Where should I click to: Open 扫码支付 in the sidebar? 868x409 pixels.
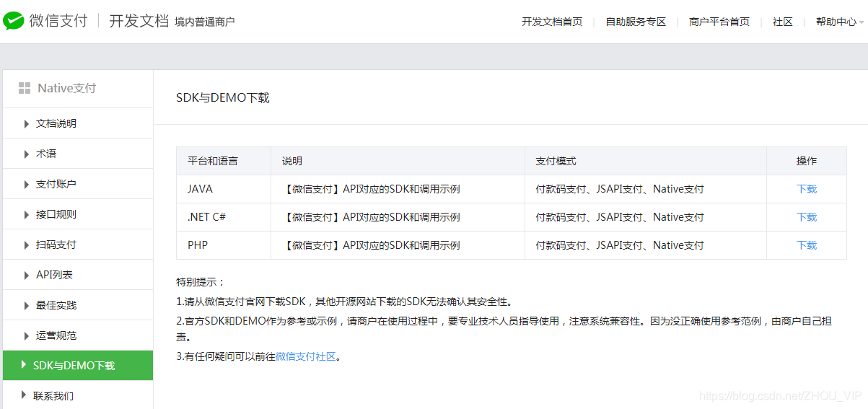56,245
